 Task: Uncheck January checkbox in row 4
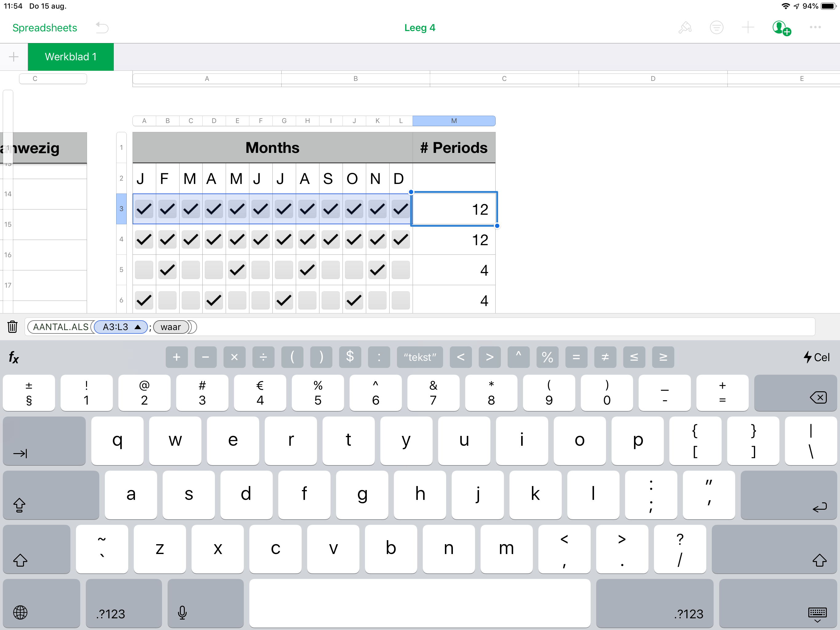pos(144,240)
